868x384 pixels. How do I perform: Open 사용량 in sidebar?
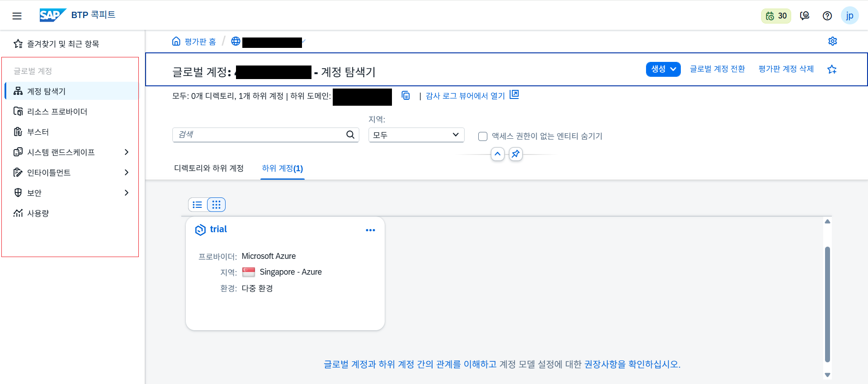(x=71, y=213)
